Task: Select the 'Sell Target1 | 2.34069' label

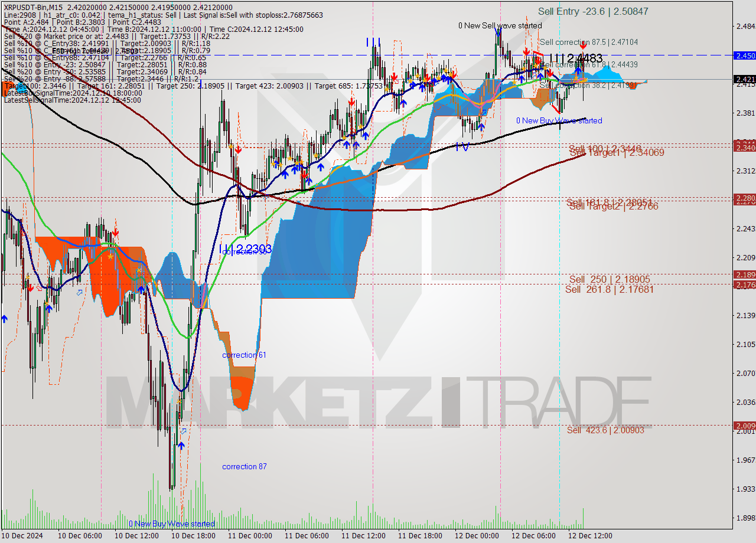Action: (617, 153)
